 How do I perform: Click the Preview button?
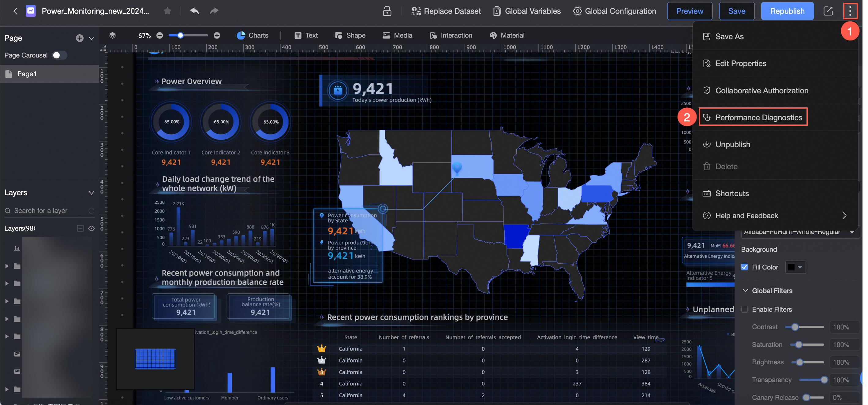pyautogui.click(x=690, y=11)
